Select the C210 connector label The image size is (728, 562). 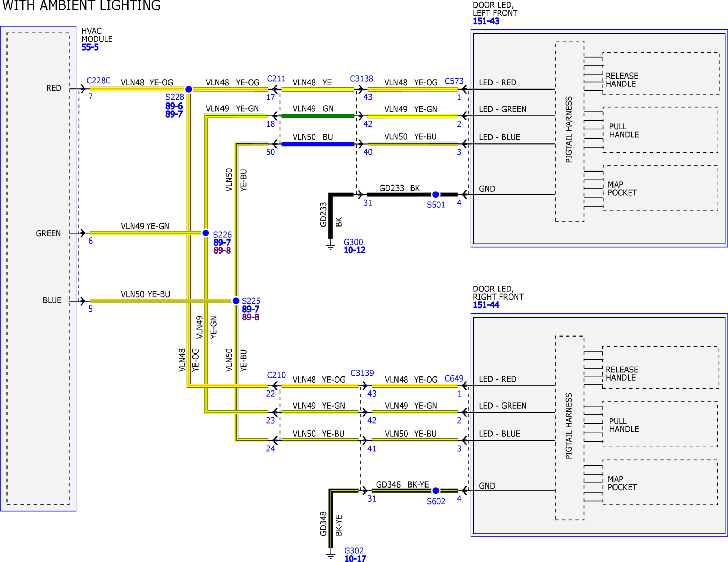tap(276, 375)
